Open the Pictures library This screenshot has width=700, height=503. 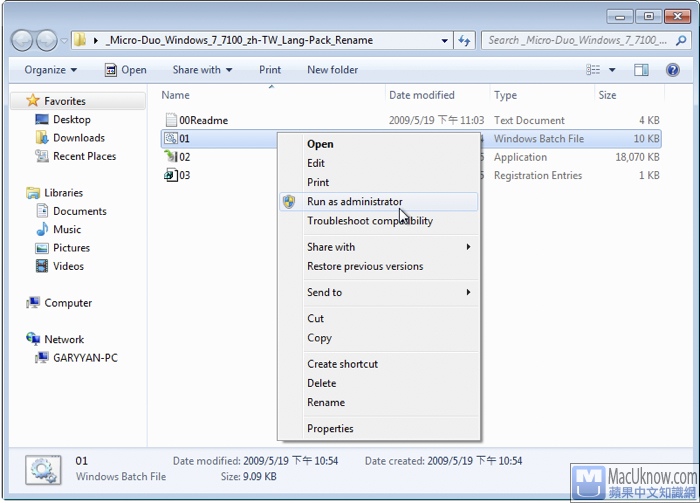(x=71, y=248)
